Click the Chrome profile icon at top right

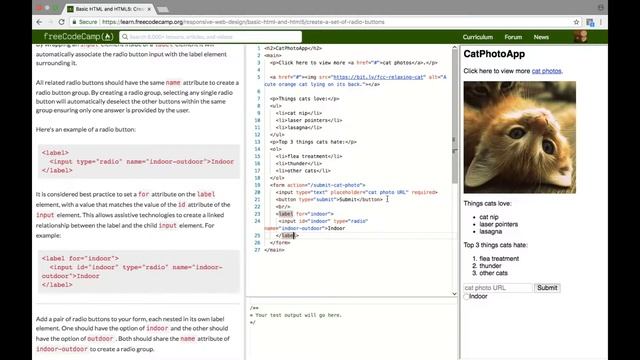(600, 7)
